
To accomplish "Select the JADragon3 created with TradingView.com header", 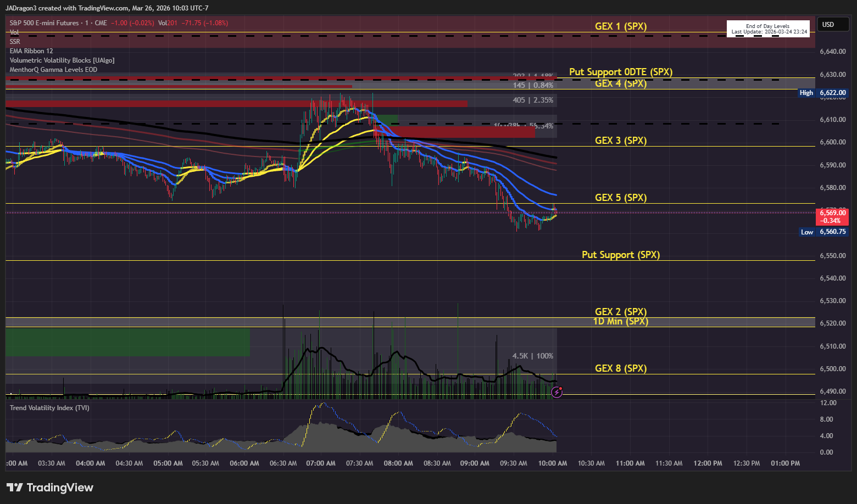I will click(x=107, y=8).
